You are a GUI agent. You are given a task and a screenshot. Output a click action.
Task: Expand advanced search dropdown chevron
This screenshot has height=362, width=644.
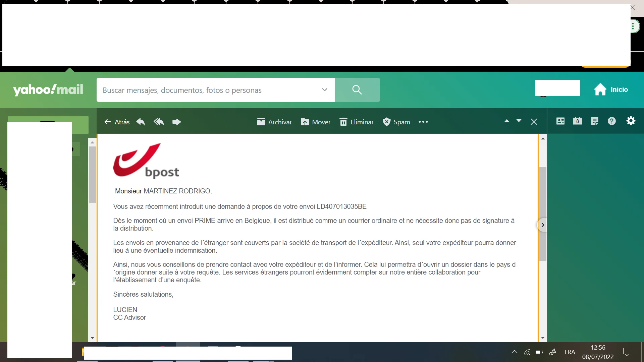pyautogui.click(x=324, y=90)
